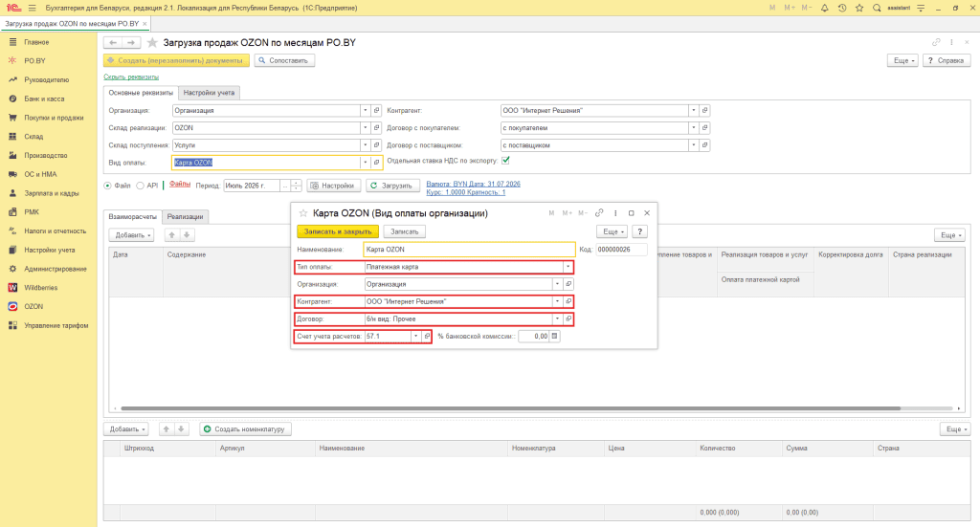
Task: Open the Организация reference in dialog
Action: (568, 284)
